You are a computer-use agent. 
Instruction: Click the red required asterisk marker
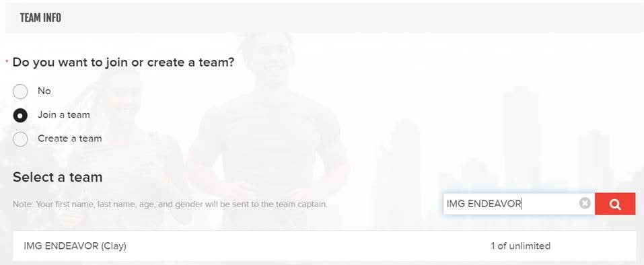coord(7,61)
